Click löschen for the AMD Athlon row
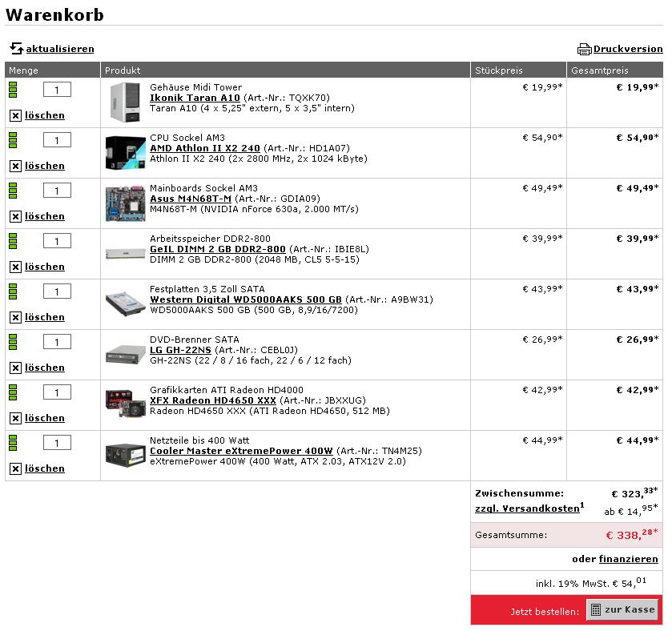 pos(45,167)
